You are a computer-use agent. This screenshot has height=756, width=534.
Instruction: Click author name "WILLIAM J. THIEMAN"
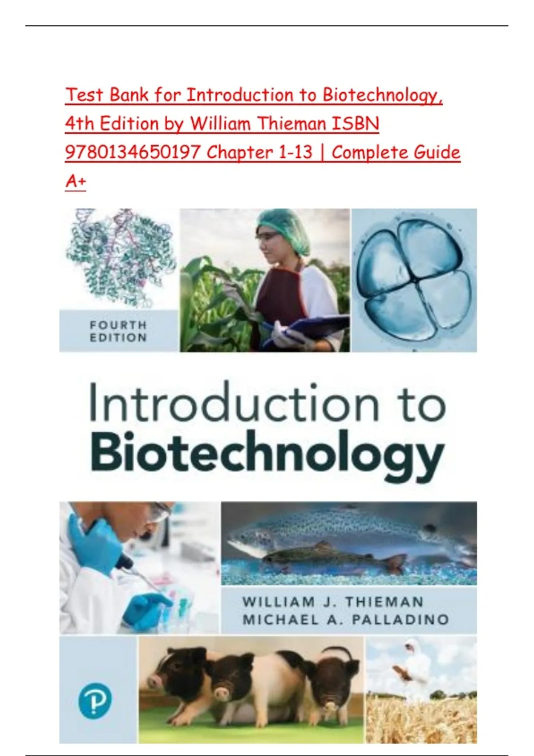(x=332, y=602)
